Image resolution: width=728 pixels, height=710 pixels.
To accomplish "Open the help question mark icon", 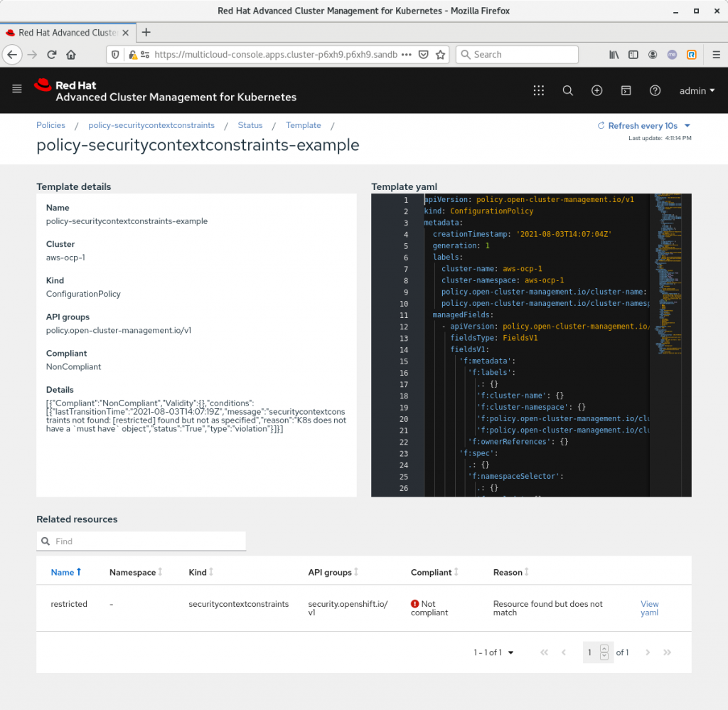I will [655, 90].
